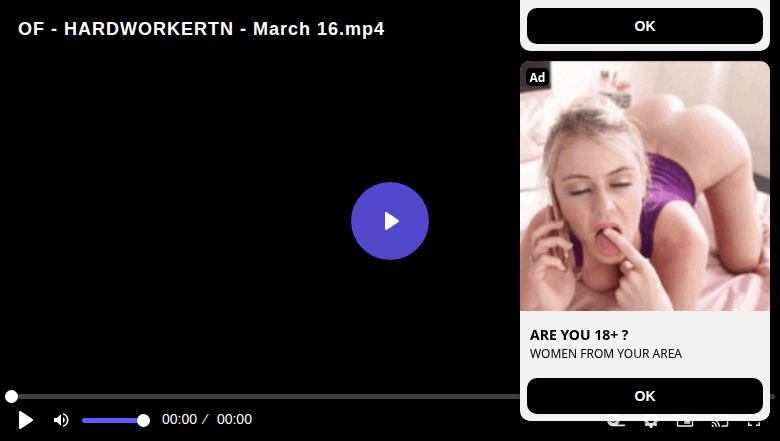Click the 'ARE YOU 18+ ?' ad heading
Viewport: 780px width, 441px height.
tap(579, 335)
